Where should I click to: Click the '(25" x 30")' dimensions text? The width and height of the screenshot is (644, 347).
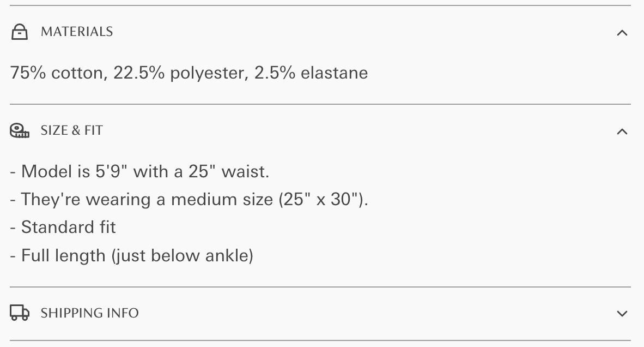click(x=323, y=199)
